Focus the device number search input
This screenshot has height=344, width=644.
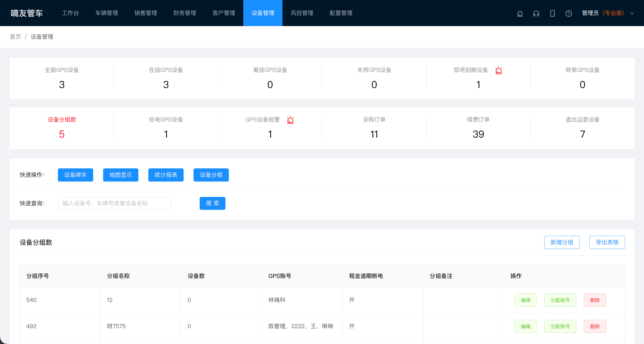click(114, 203)
